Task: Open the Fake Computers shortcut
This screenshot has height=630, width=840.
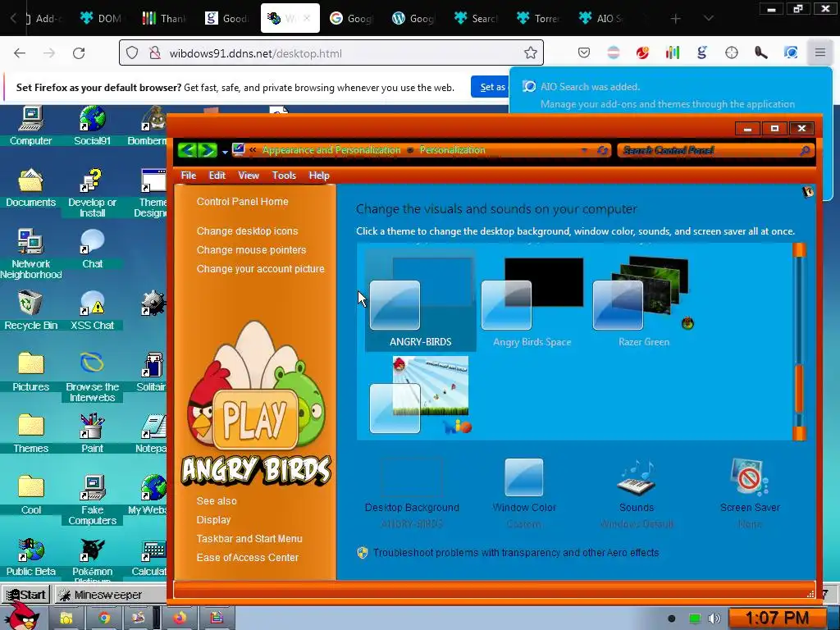Action: click(x=92, y=501)
